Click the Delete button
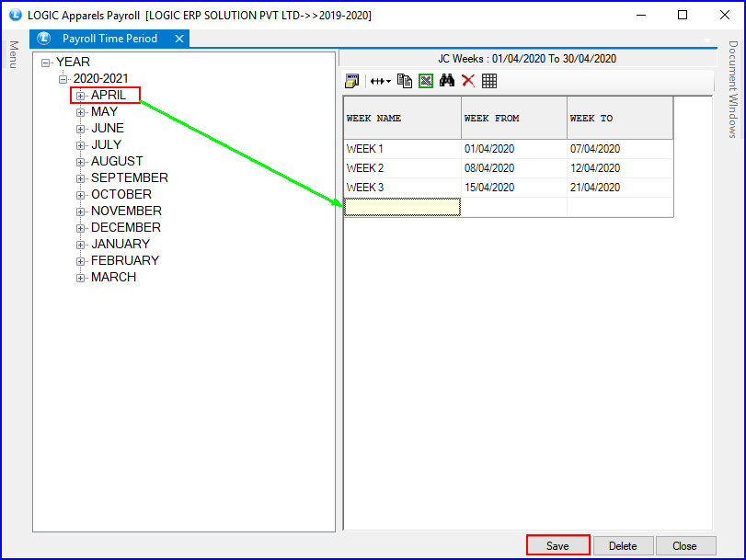This screenshot has width=746, height=560. (x=624, y=545)
